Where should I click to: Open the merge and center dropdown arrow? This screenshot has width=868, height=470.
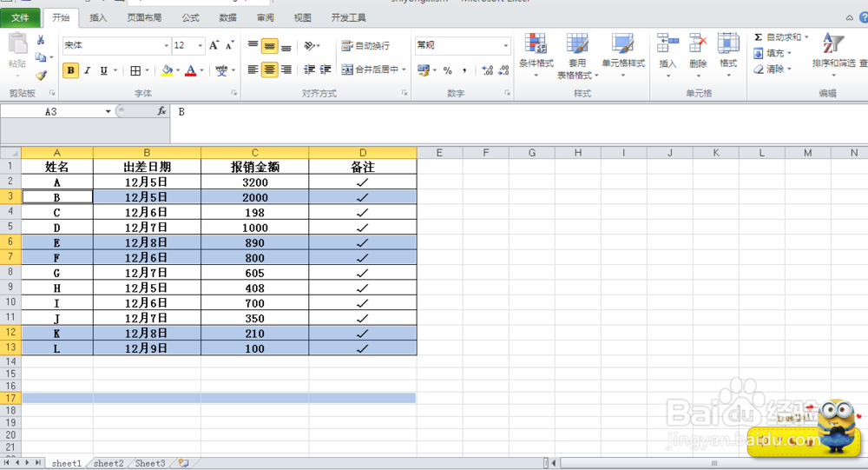click(x=404, y=70)
